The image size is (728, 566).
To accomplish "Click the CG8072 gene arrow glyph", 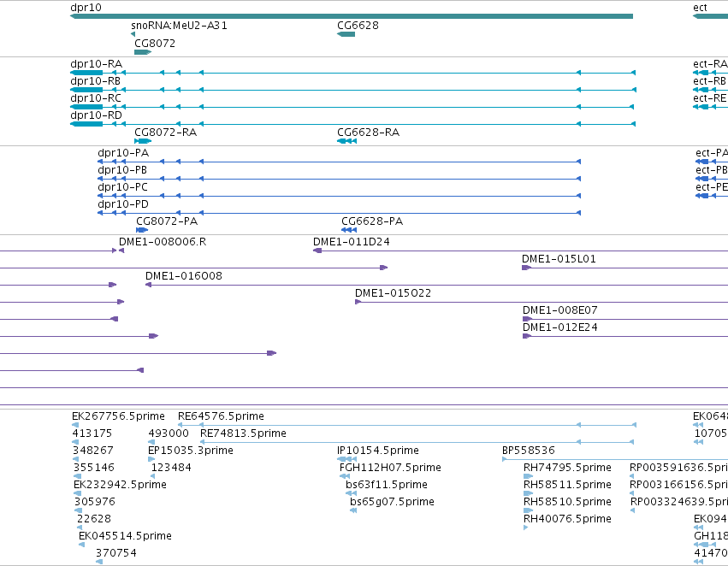I will point(143,52).
